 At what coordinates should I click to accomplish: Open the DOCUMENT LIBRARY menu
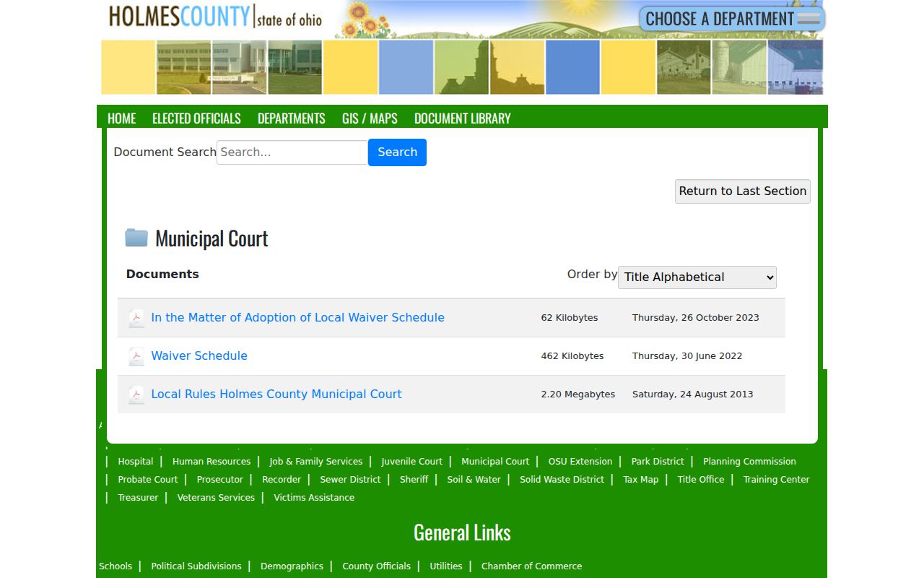(463, 118)
